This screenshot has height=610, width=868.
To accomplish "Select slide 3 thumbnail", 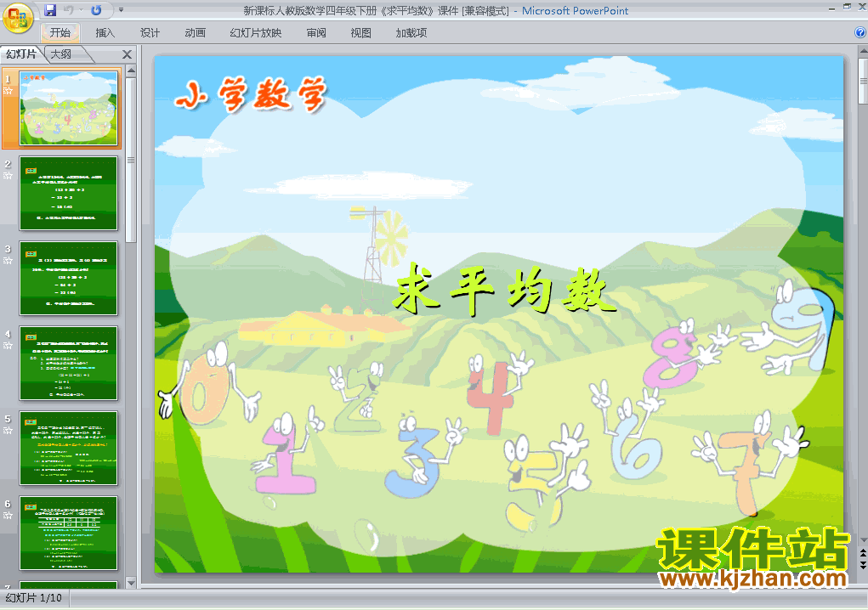I will (x=69, y=278).
